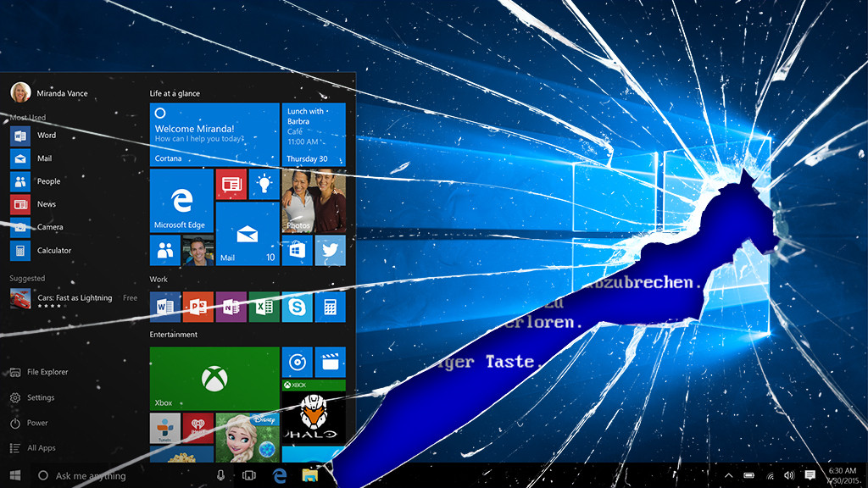
Task: Open the Action Center notifications
Action: tap(810, 475)
